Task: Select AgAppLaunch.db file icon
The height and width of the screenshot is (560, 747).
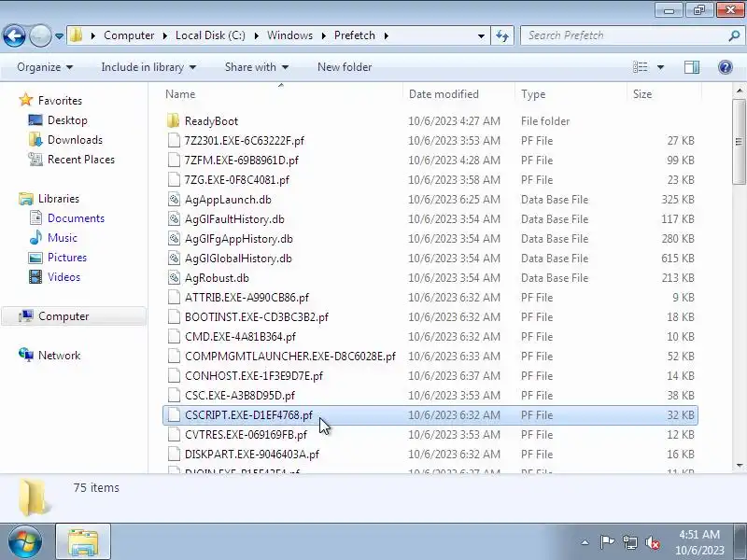Action: point(174,200)
